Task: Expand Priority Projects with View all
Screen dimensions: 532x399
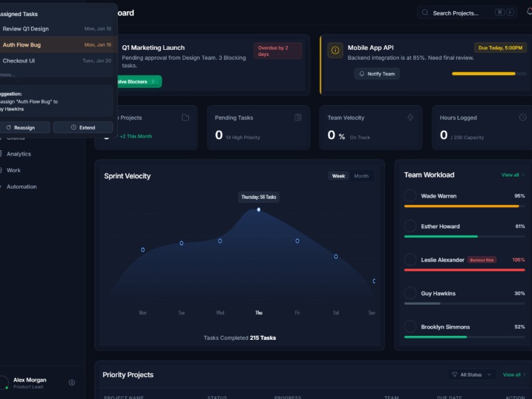Action: [513, 375]
